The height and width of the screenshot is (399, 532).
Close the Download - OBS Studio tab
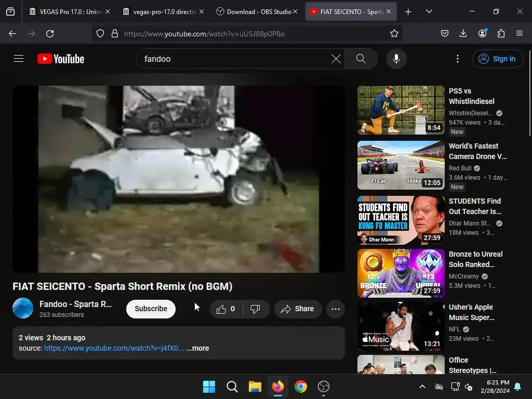pyautogui.click(x=295, y=12)
